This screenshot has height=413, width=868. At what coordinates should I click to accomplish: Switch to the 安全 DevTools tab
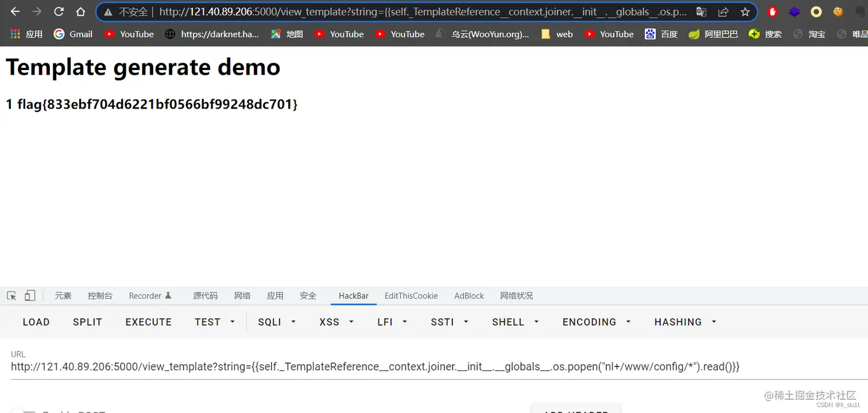[x=308, y=296]
